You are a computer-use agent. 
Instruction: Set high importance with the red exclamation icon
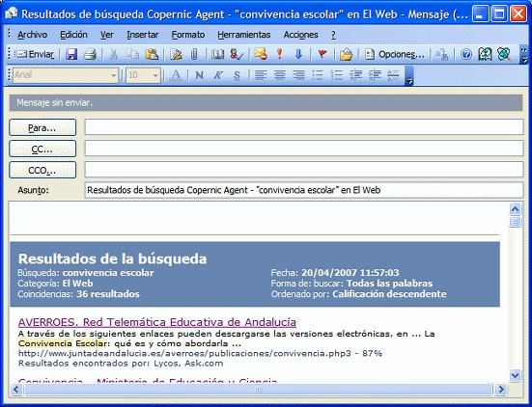280,54
